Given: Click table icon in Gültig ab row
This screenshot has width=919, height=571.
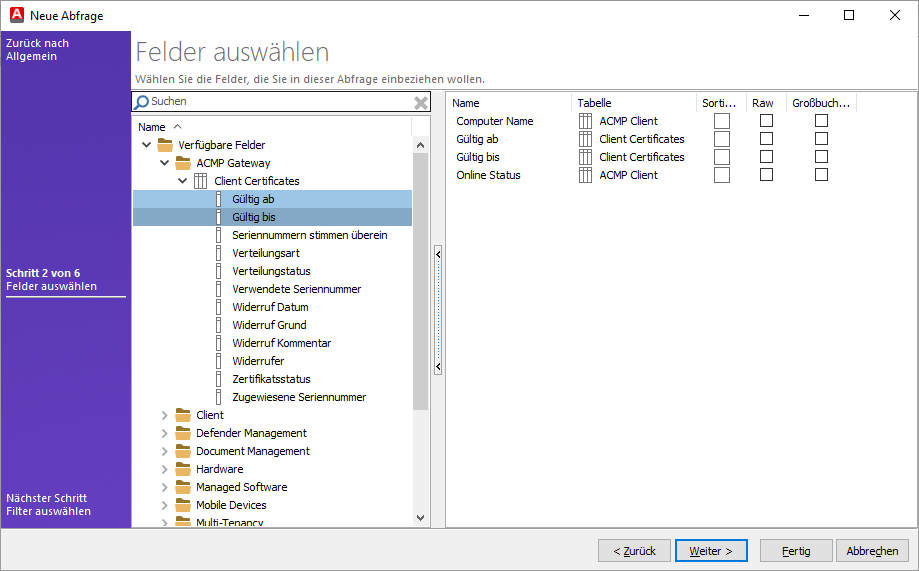Looking at the screenshot, I should [585, 139].
